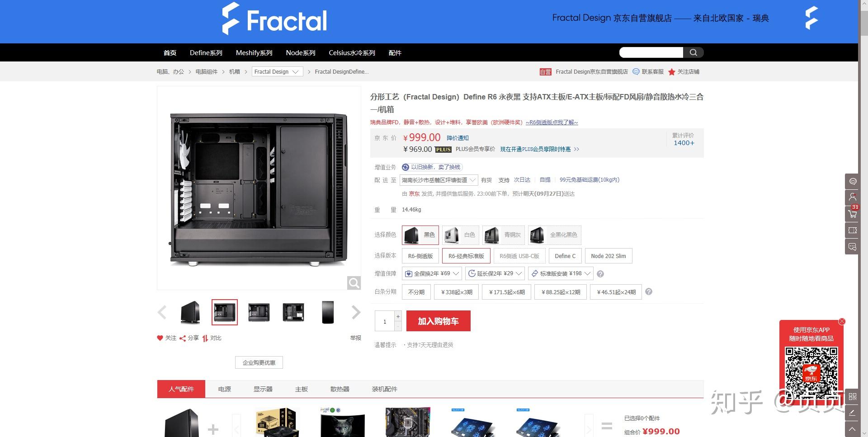The image size is (868, 437).
Task: Select 白色 color option
Action: (460, 235)
